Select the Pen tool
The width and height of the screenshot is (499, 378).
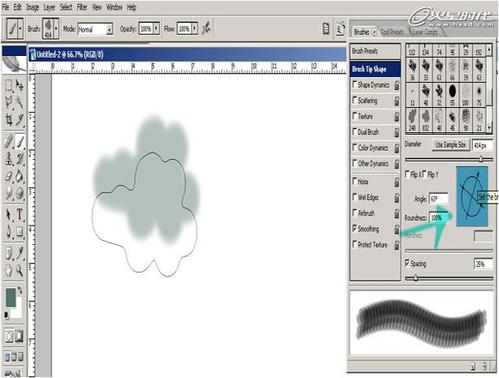tap(9, 231)
